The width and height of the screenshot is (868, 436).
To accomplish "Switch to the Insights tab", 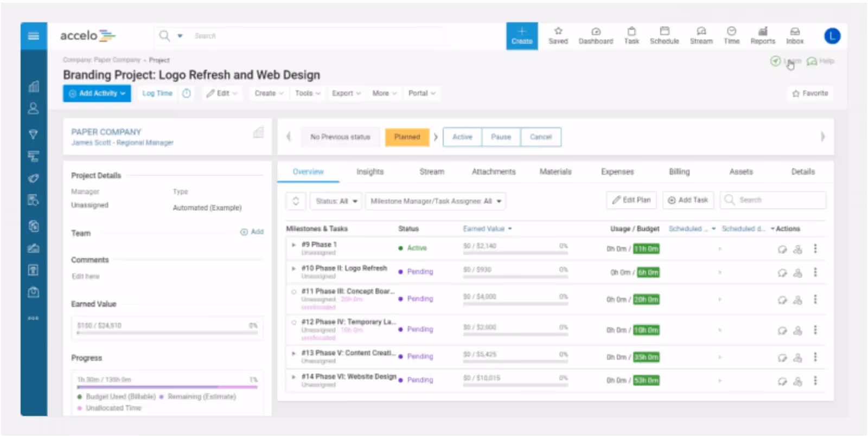I will 369,172.
